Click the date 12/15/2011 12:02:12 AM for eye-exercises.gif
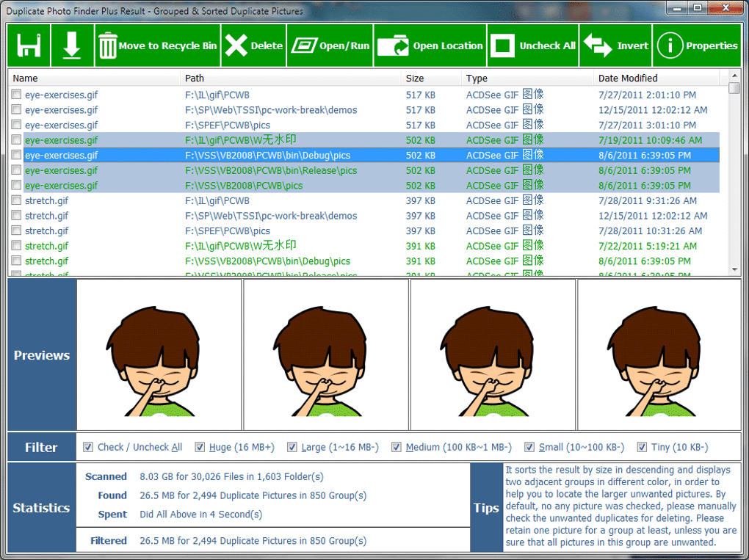The height and width of the screenshot is (560, 749). [653, 110]
